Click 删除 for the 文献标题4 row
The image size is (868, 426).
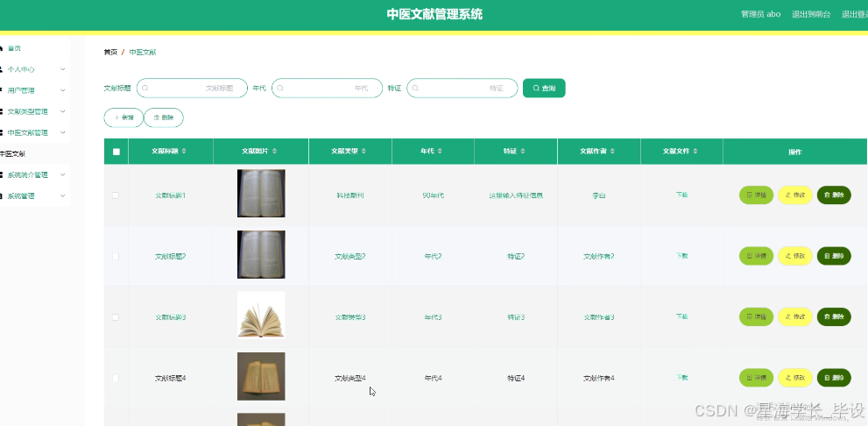[x=834, y=378]
